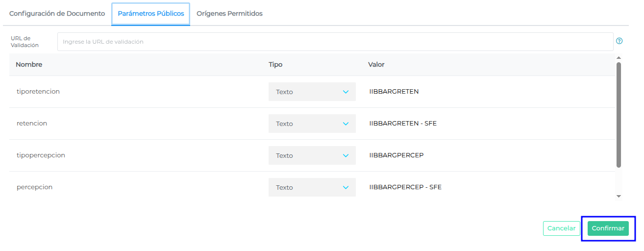Switch to Configuración de Documento tab

pos(57,14)
